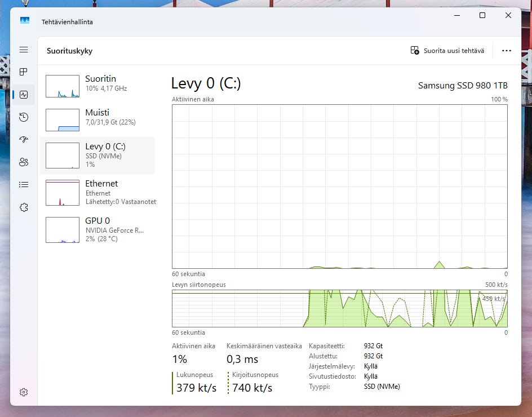Open the three-dot more options menu
The image size is (532, 417).
pyautogui.click(x=507, y=51)
